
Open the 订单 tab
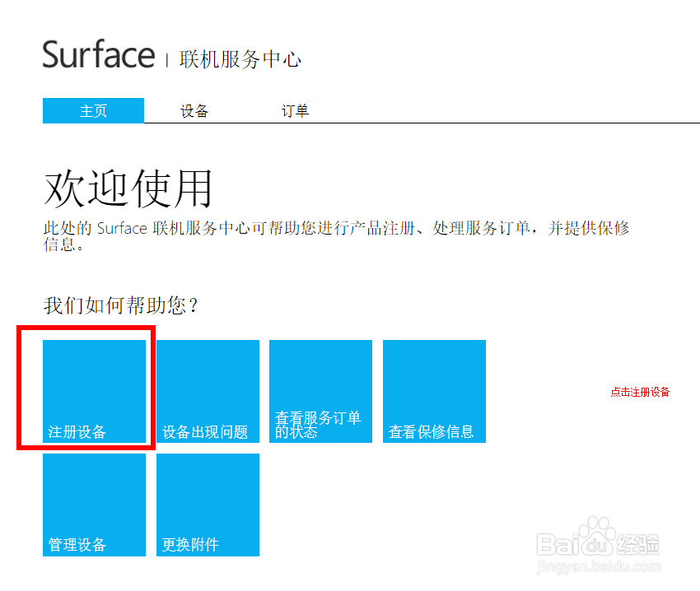pyautogui.click(x=295, y=110)
